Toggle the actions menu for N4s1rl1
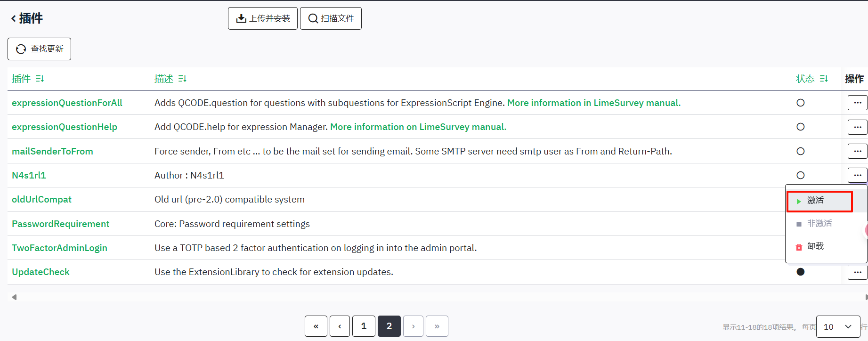This screenshot has width=868, height=341. [857, 175]
